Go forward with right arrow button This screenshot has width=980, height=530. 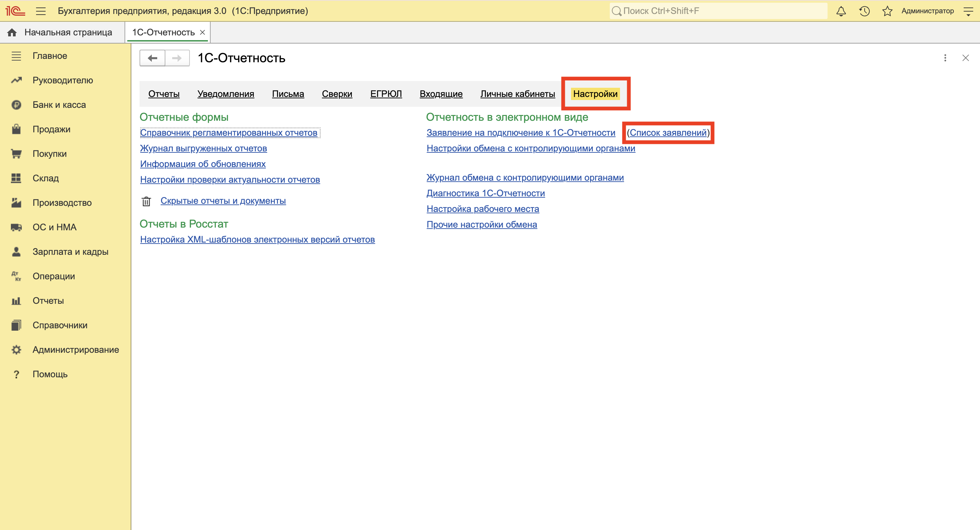pos(177,58)
